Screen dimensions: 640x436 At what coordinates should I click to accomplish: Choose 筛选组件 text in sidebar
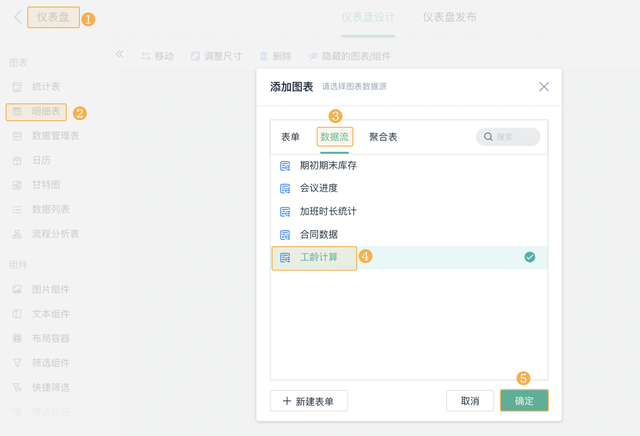pos(51,363)
